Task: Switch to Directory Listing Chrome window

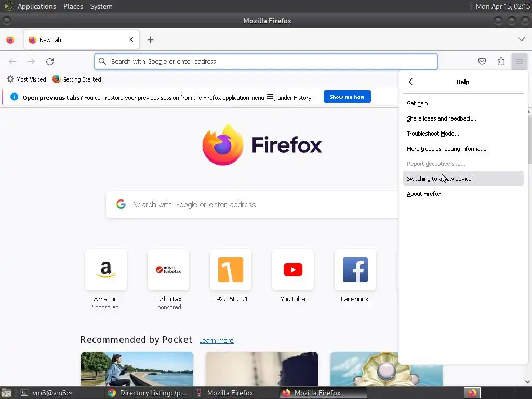Action: pyautogui.click(x=148, y=393)
